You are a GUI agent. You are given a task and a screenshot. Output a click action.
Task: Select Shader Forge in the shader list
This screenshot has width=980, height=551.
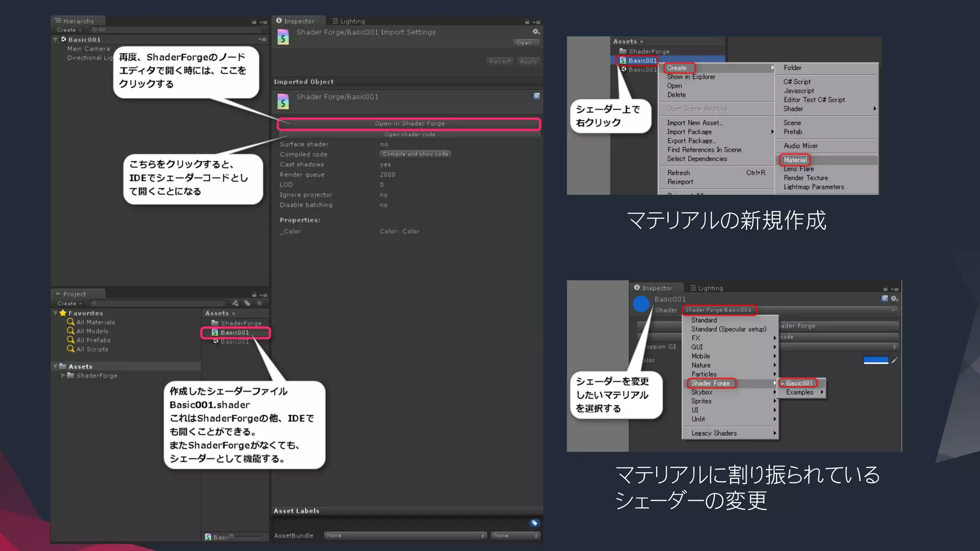coord(731,383)
